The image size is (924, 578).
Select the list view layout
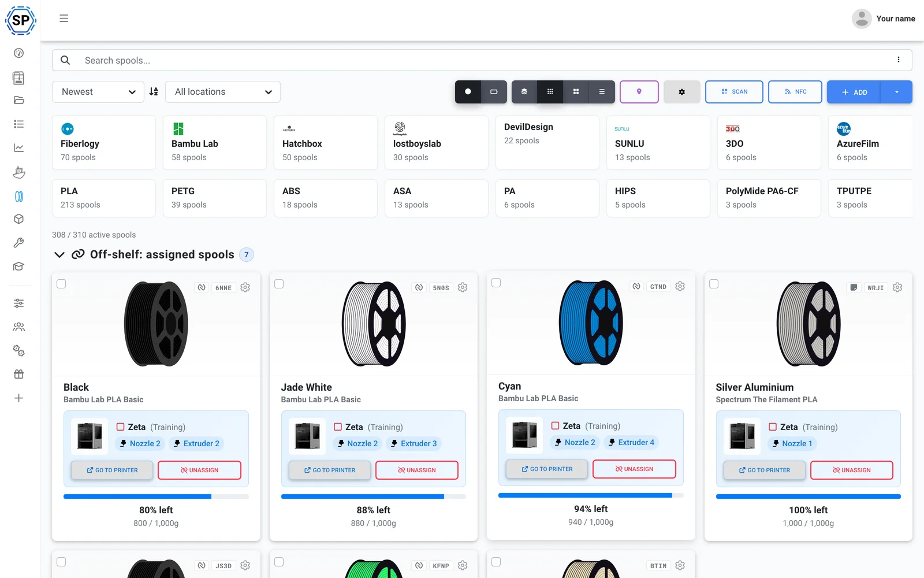click(x=602, y=92)
